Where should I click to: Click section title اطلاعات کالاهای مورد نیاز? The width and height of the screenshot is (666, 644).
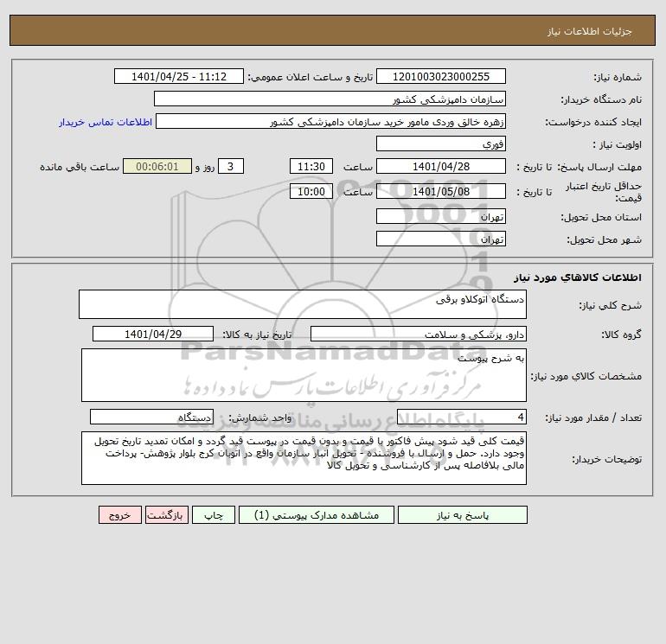click(x=578, y=277)
